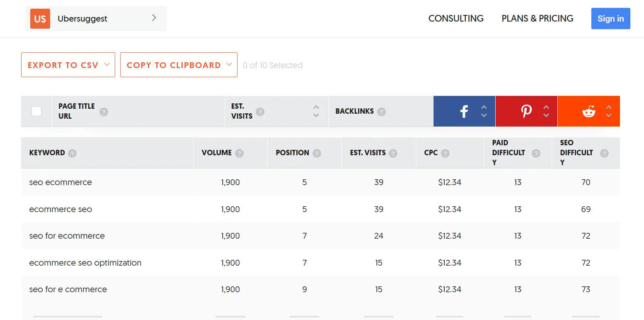Image resolution: width=644 pixels, height=320 pixels.
Task: Open the COPY TO CLIPBOARD dropdown
Action: [179, 65]
